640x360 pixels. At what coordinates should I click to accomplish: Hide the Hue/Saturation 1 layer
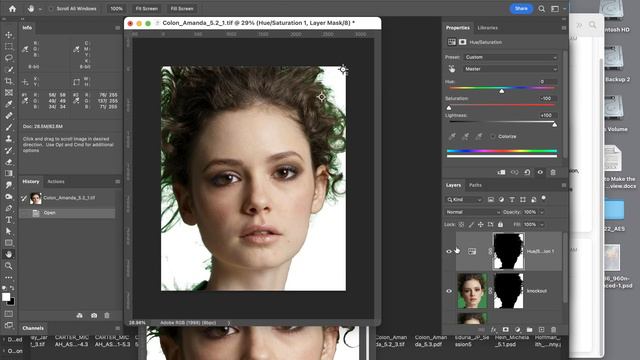tap(449, 251)
